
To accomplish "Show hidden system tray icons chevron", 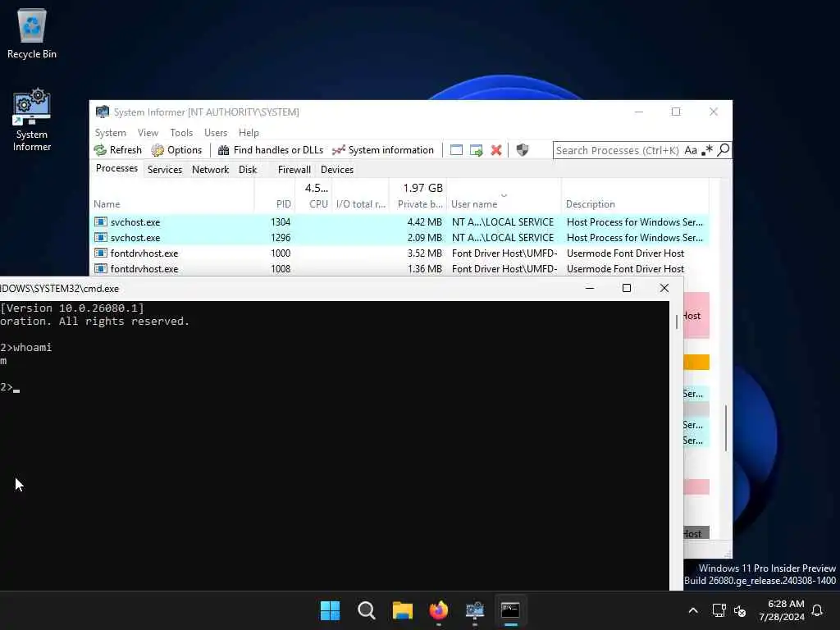I will pyautogui.click(x=692, y=610).
